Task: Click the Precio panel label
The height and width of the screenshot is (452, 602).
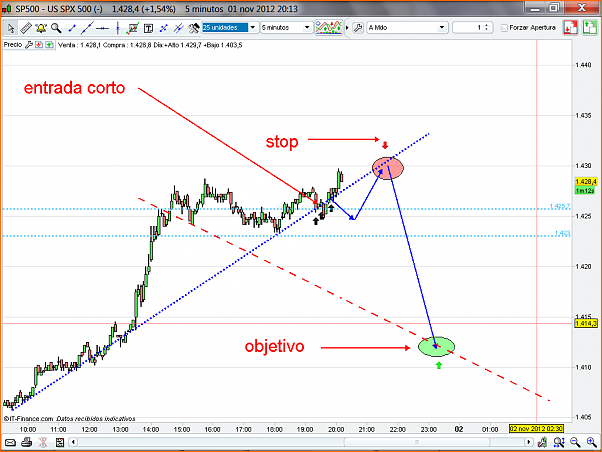Action: point(13,45)
